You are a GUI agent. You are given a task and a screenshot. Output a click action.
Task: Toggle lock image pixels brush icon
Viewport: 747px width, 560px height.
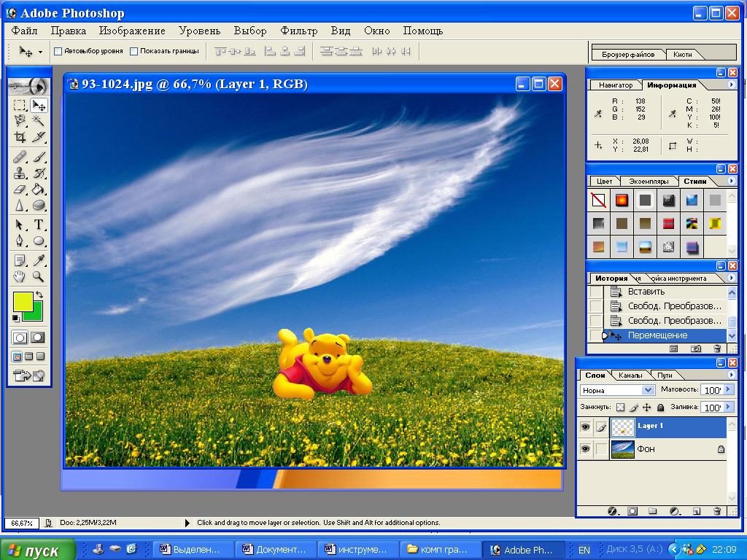pos(634,407)
